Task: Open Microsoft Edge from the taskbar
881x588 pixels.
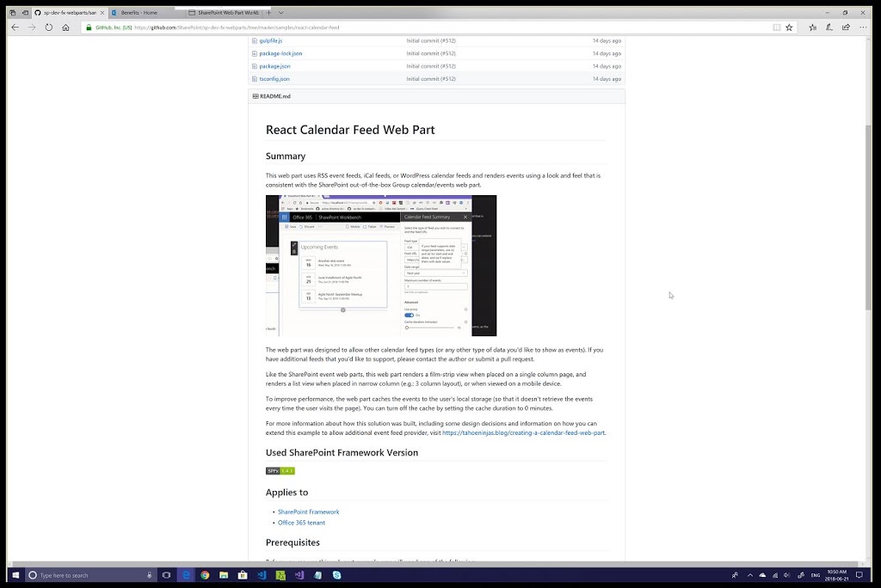Action: click(x=186, y=575)
